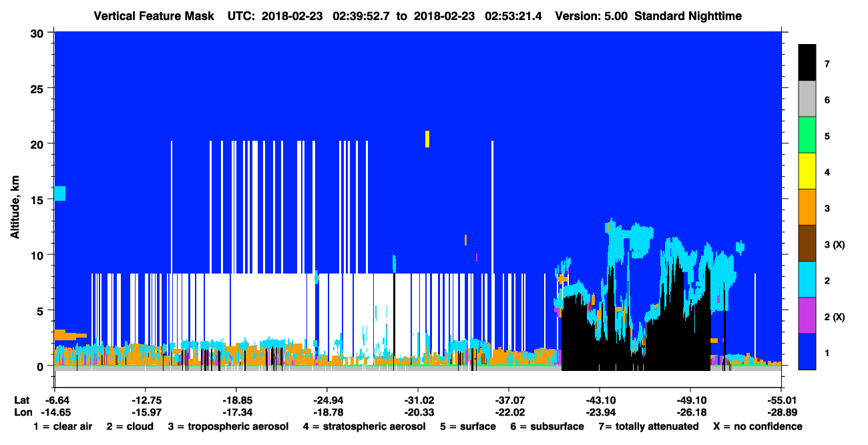Screen dimensions: 868x445
Task: Click the '1 = clear air' legend text
Action: (x=63, y=426)
